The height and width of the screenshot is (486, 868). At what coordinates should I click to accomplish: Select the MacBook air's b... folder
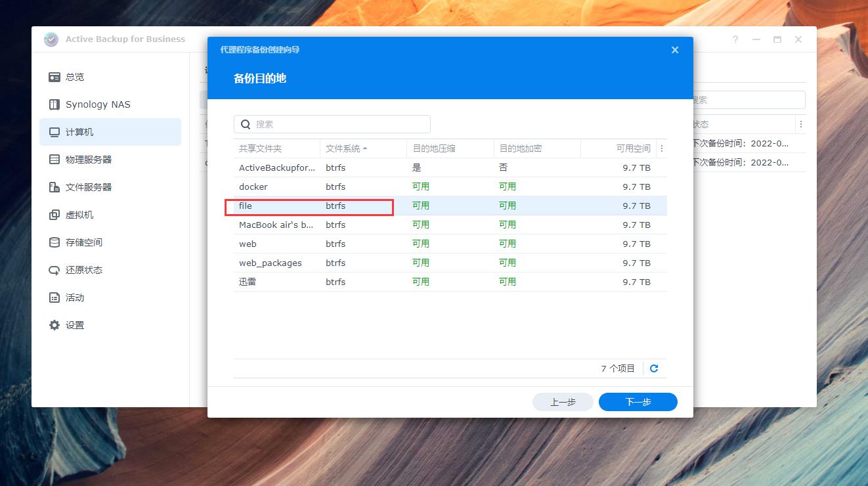(x=450, y=225)
